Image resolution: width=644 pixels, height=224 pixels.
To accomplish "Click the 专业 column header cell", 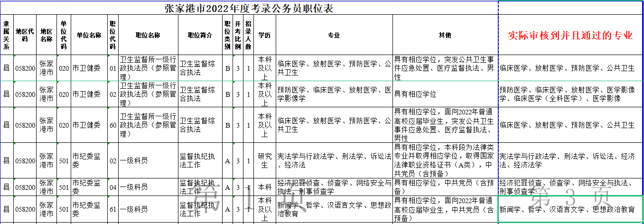I will click(x=334, y=35).
